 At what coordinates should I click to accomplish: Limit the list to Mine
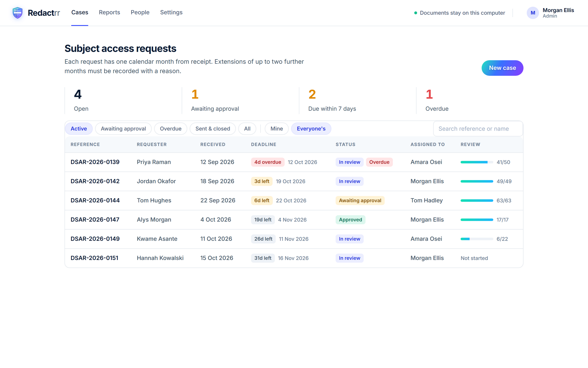pos(277,129)
